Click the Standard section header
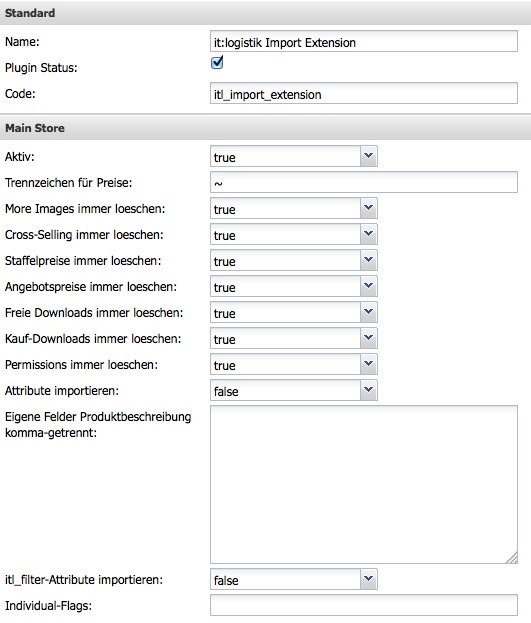The height and width of the screenshot is (623, 531). 266,13
